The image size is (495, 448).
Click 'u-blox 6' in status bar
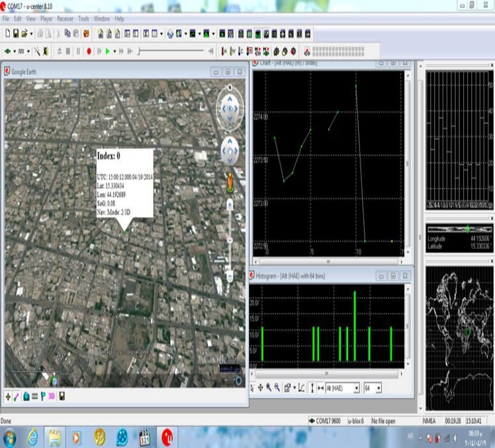click(356, 421)
